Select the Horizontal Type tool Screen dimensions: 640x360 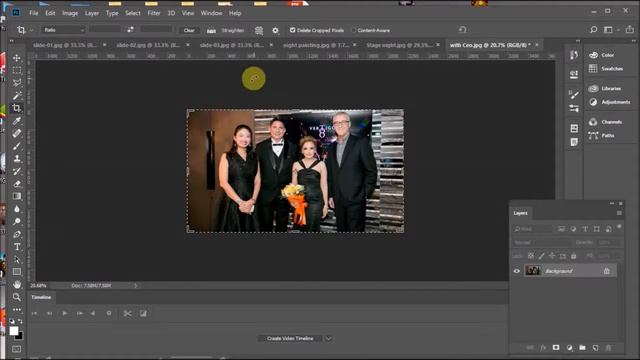[x=17, y=247]
